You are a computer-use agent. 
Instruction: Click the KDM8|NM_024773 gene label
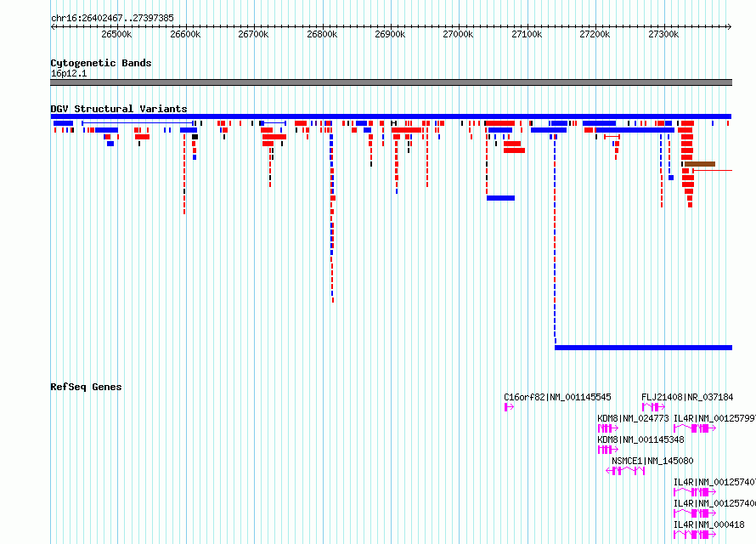633,418
